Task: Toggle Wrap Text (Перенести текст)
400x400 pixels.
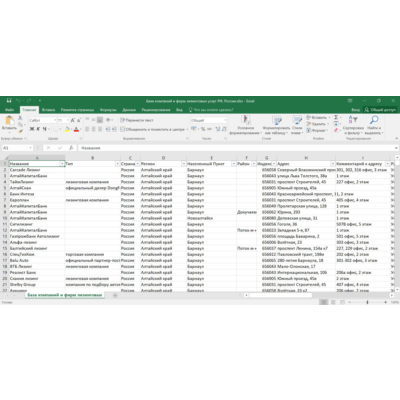Action: tap(137, 120)
